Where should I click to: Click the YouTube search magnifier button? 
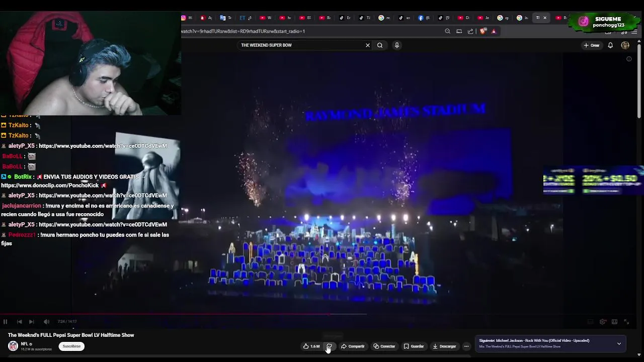point(380,45)
